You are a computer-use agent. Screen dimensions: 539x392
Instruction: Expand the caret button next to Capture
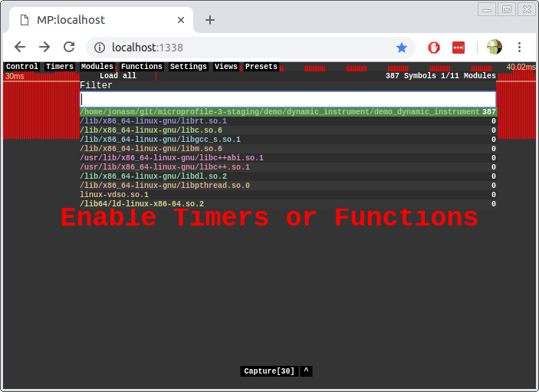[x=306, y=371]
